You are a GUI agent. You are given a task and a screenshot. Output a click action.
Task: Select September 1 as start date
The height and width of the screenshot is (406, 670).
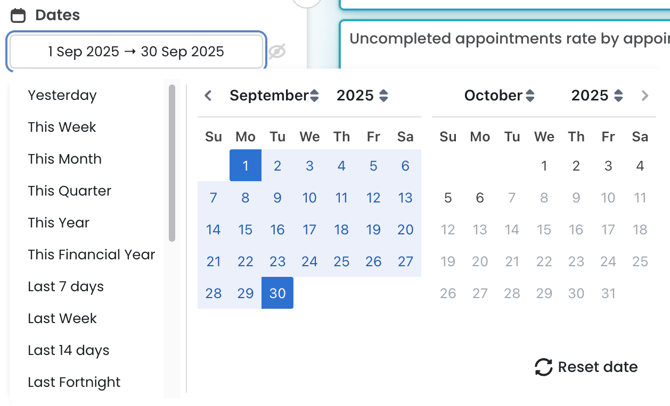click(x=245, y=166)
